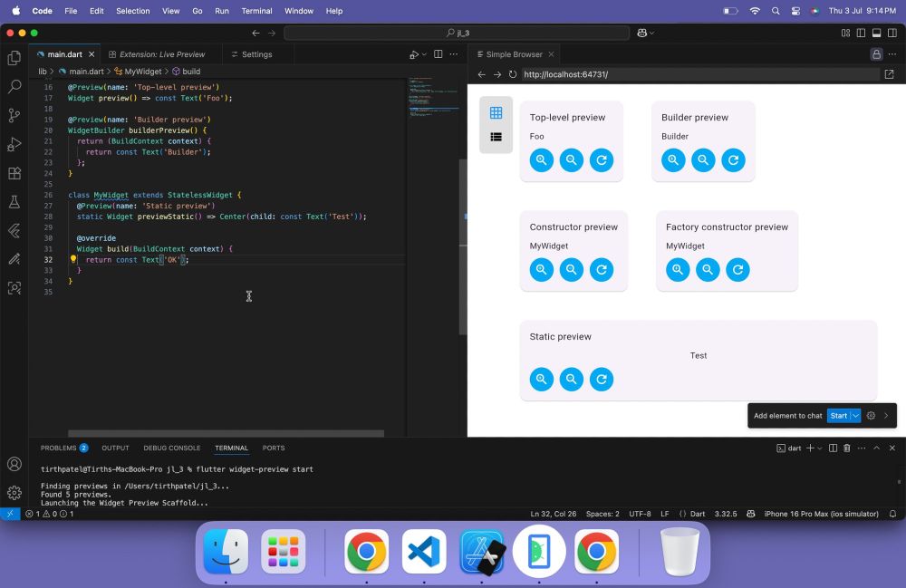Open the Extensions view
The width and height of the screenshot is (906, 588).
(14, 173)
